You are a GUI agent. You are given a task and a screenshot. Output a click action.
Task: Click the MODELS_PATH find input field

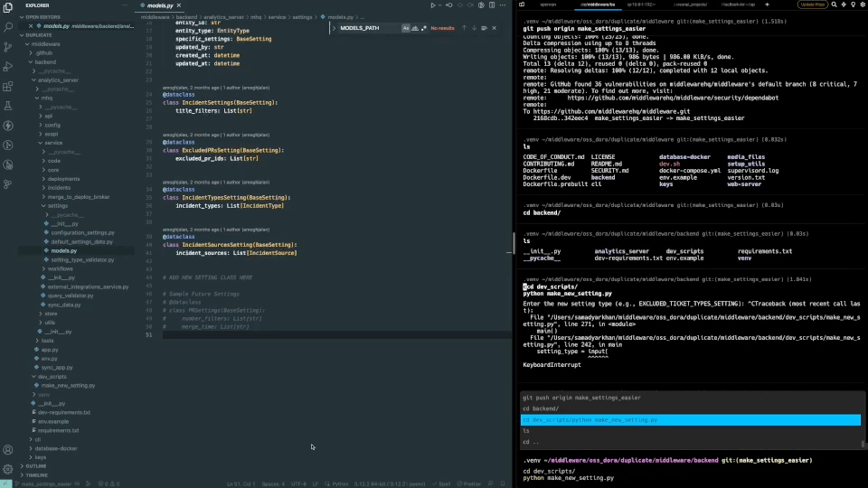coord(370,28)
